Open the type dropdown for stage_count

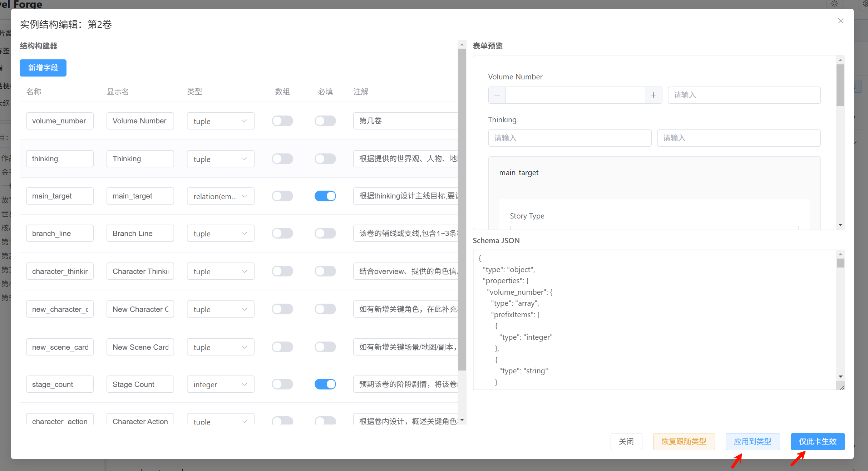click(221, 384)
